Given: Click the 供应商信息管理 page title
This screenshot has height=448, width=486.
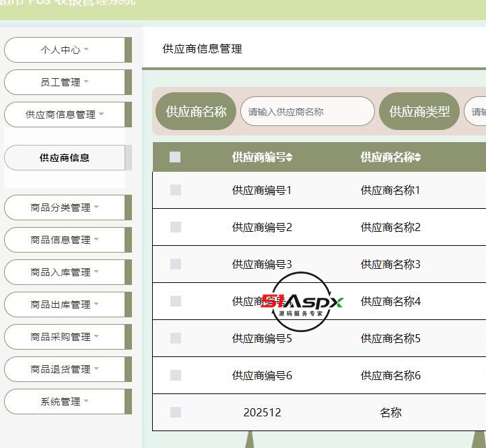Looking at the screenshot, I should point(202,49).
